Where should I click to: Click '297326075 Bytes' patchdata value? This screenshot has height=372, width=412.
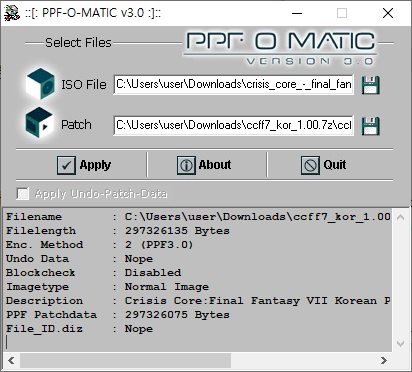tap(177, 315)
